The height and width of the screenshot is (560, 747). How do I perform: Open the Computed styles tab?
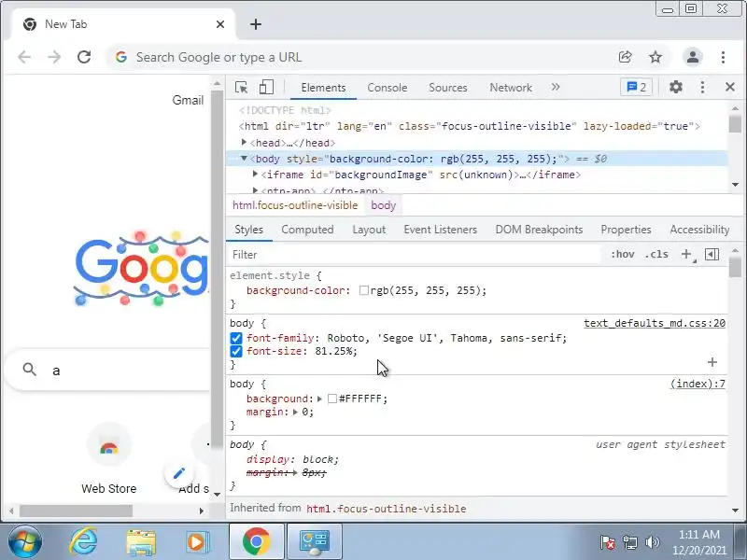307,230
